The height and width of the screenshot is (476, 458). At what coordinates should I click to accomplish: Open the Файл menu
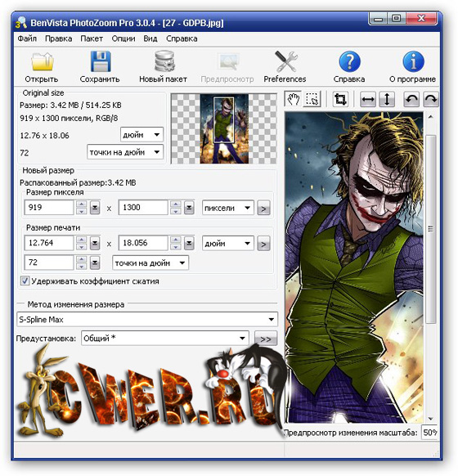click(x=27, y=38)
